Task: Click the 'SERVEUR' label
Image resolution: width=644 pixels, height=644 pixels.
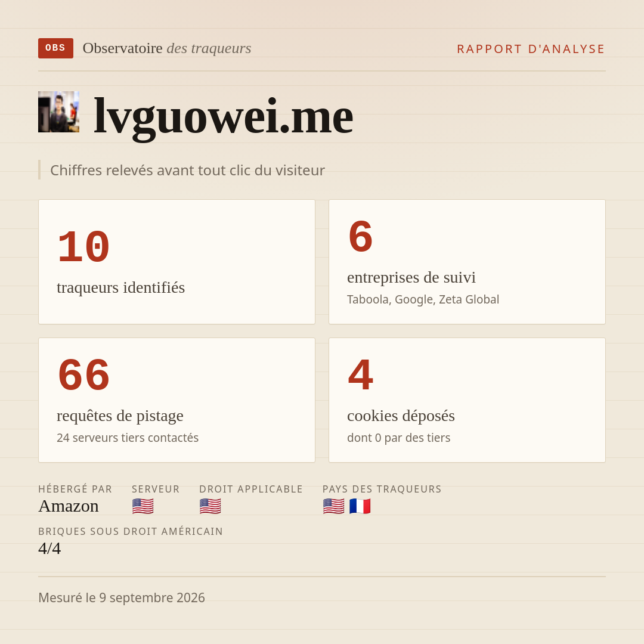Action: 156,489
